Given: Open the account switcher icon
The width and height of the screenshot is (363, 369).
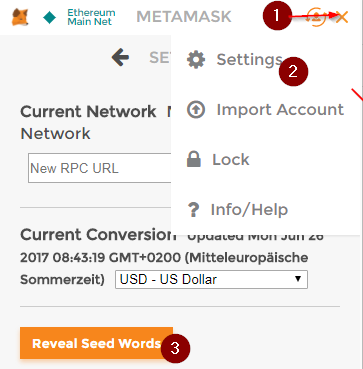Looking at the screenshot, I should 316,17.
